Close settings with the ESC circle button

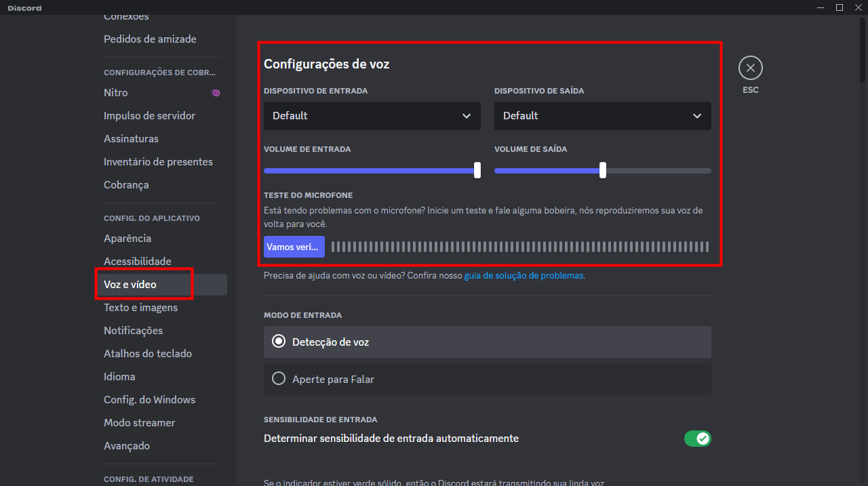[x=750, y=68]
